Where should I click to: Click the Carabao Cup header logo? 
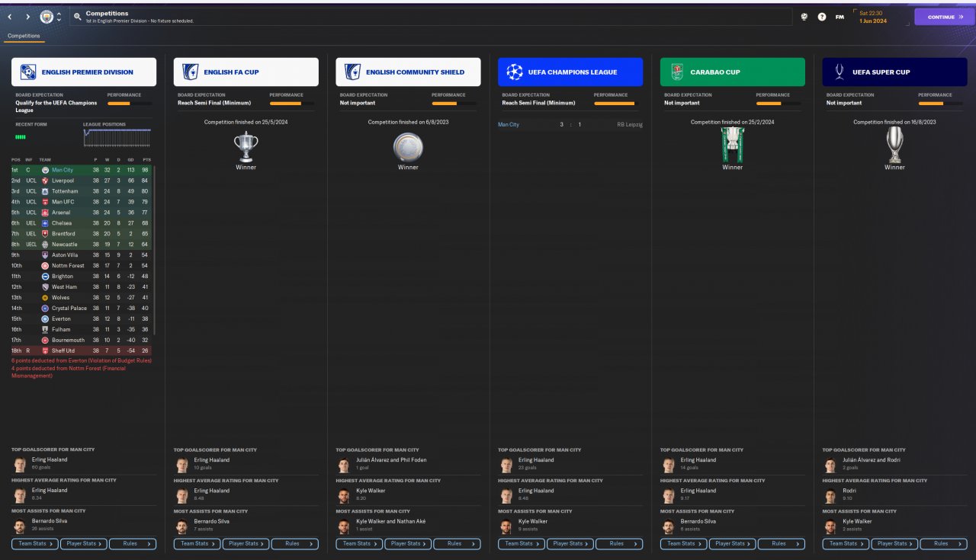(x=677, y=72)
